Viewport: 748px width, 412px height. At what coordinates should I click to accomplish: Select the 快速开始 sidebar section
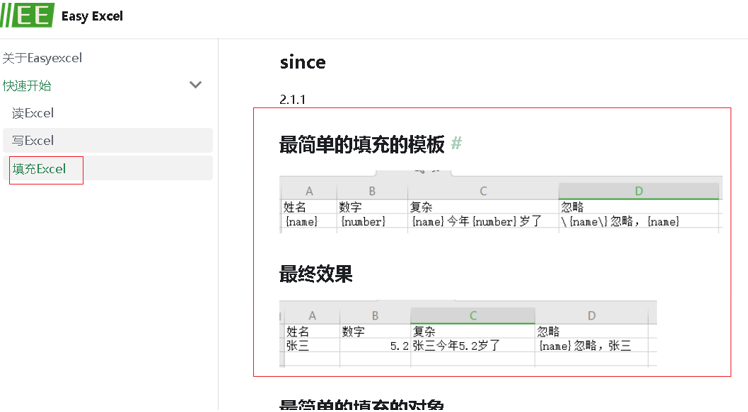[27, 86]
